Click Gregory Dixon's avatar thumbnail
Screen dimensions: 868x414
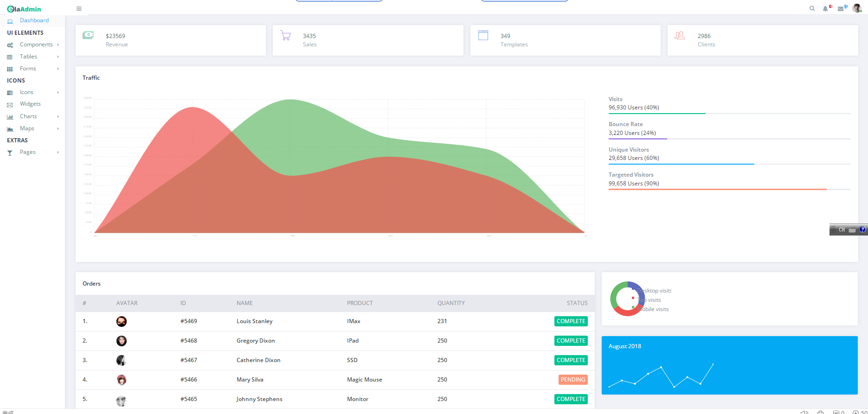(x=122, y=341)
